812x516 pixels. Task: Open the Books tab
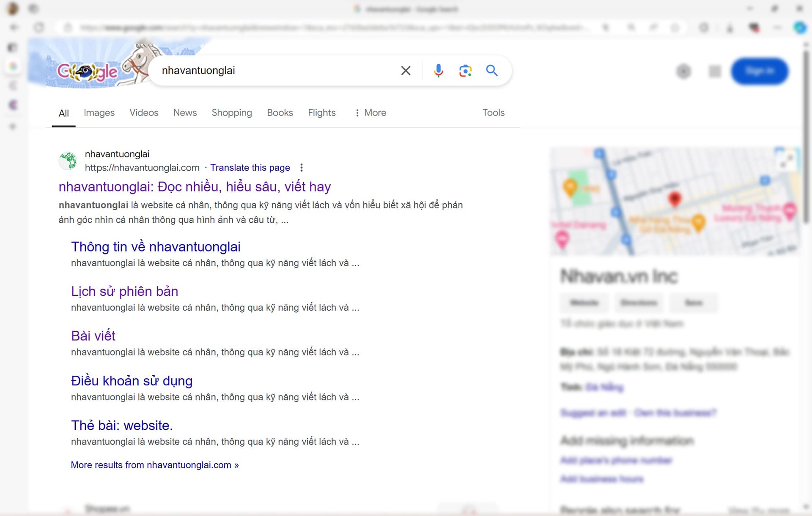point(280,113)
